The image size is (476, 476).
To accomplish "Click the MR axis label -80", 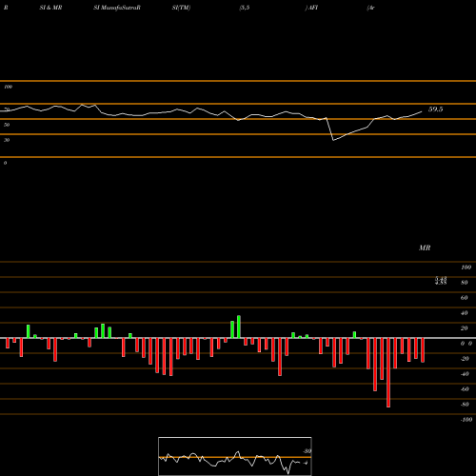I will pos(465,405).
